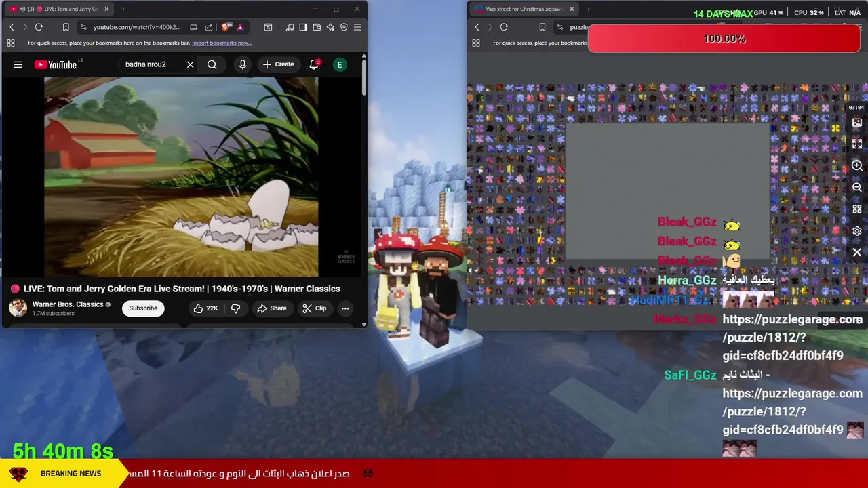
Task: Reload the YouTube page
Action: [39, 27]
